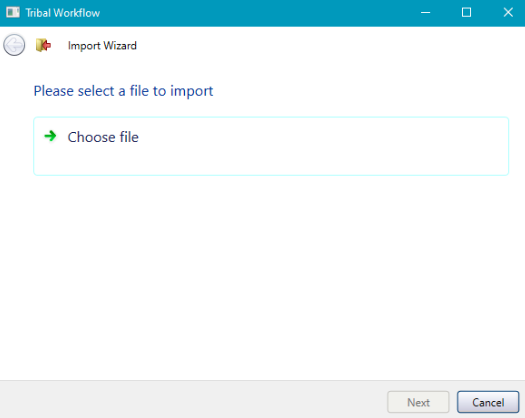525x418 pixels.
Task: Maximize the Tribal Workflow window
Action: [466, 13]
